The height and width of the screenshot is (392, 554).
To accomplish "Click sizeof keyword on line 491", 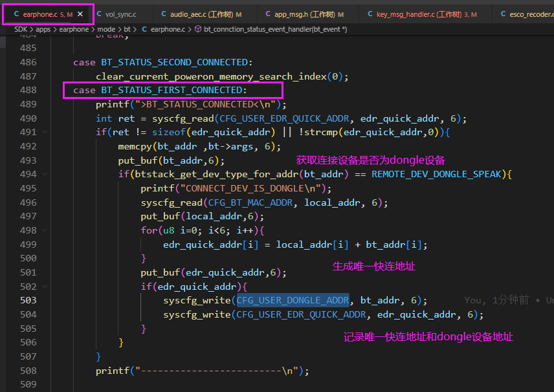I will click(169, 132).
